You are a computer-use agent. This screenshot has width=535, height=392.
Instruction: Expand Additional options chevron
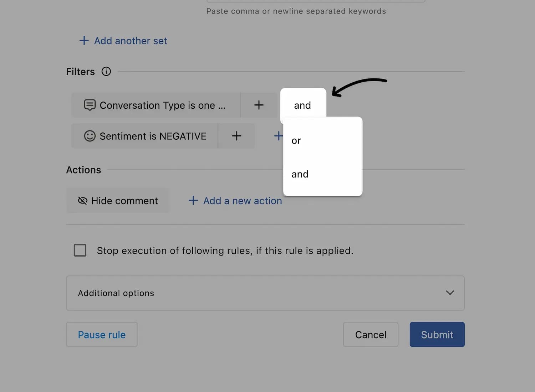click(450, 293)
